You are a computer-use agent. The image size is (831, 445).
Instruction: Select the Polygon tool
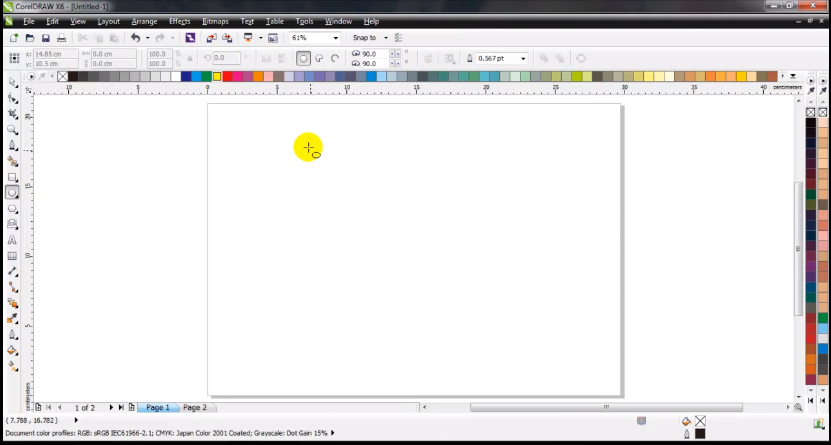(13, 209)
